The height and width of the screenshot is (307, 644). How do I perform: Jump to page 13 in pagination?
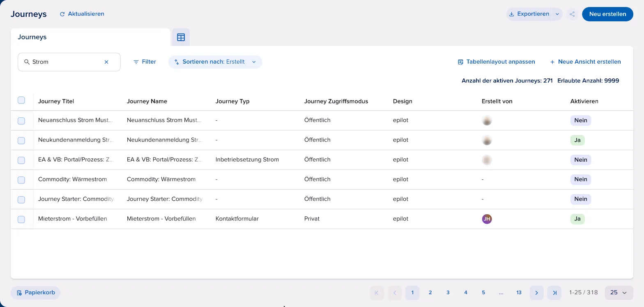pos(519,293)
